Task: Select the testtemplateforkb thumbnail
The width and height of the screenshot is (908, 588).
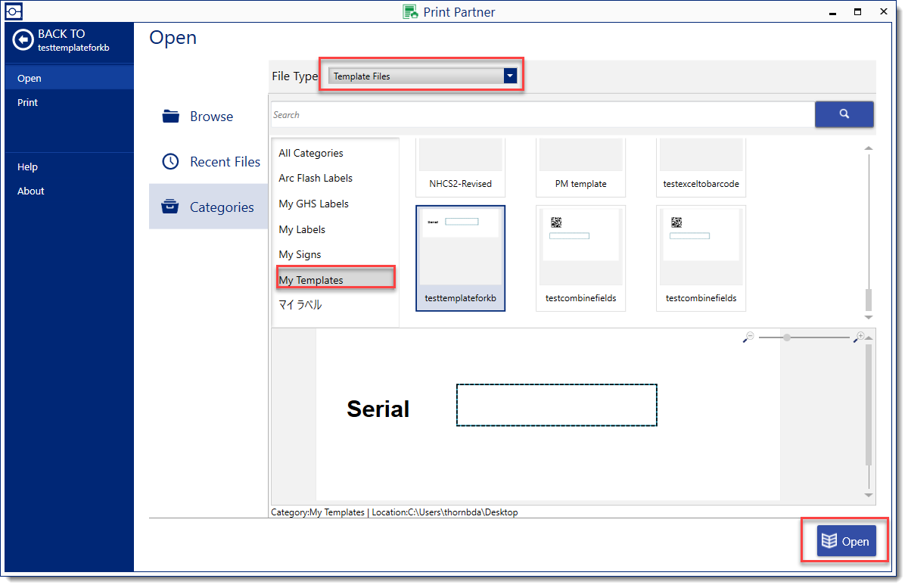Action: click(x=460, y=257)
